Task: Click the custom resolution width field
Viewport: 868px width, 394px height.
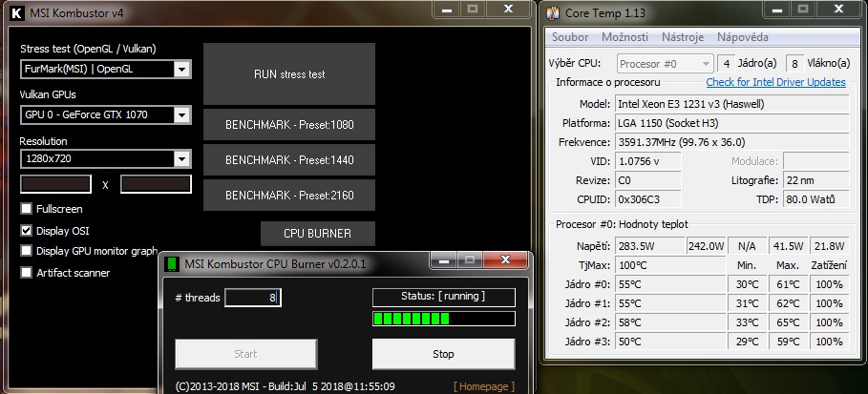Action: click(56, 184)
